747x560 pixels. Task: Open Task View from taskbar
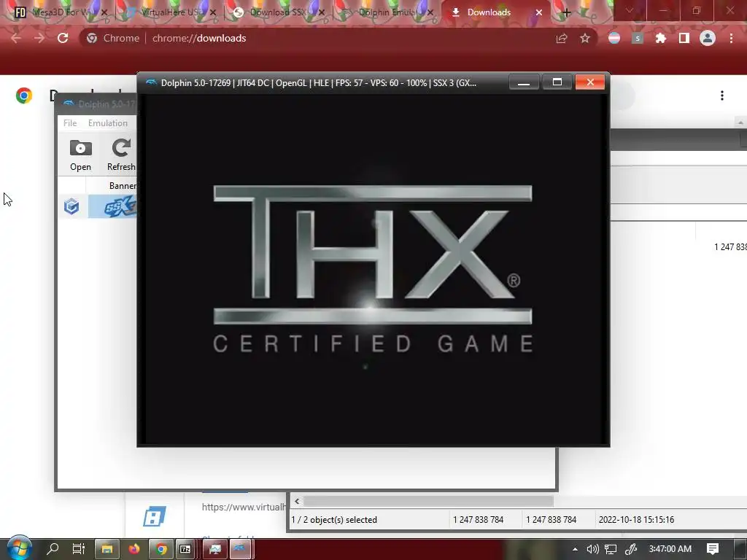pos(79,548)
